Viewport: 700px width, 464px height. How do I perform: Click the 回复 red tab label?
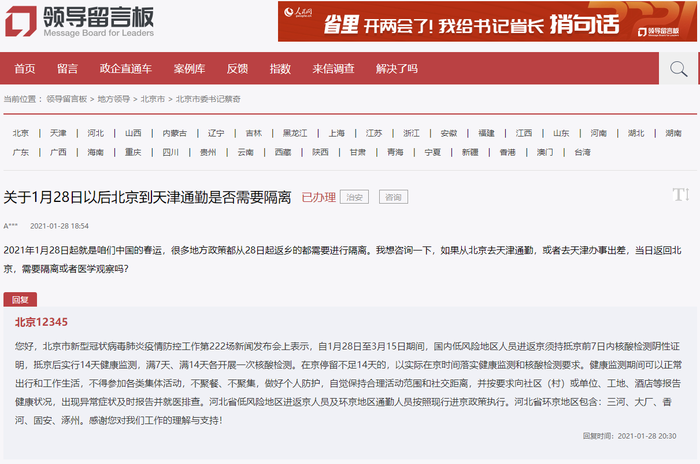[x=20, y=300]
